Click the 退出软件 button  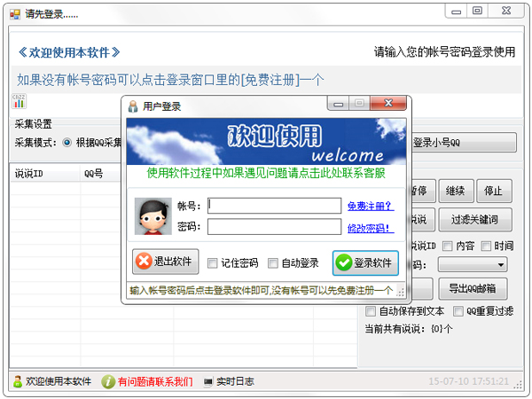point(166,262)
